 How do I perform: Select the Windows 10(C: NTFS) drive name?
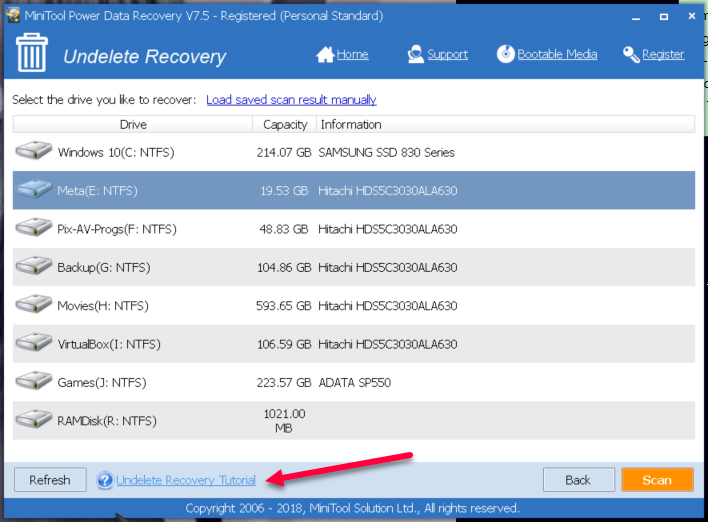pyautogui.click(x=116, y=152)
